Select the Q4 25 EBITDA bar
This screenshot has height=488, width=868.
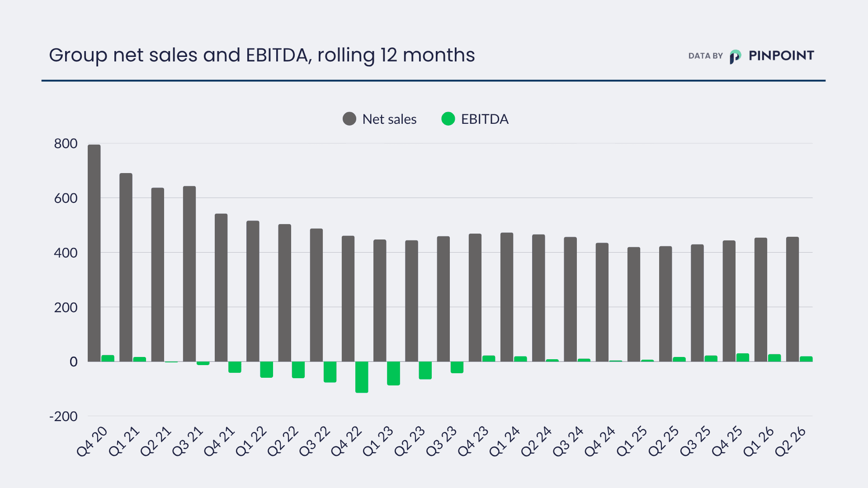coord(743,357)
